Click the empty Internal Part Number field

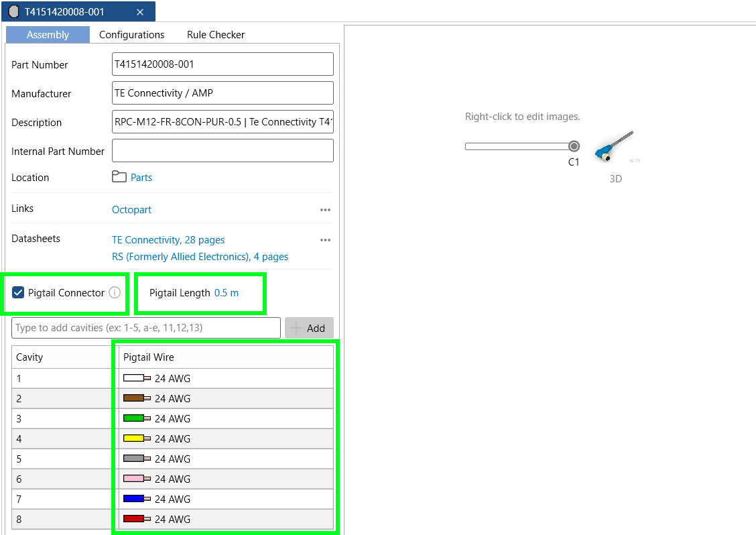pos(223,151)
